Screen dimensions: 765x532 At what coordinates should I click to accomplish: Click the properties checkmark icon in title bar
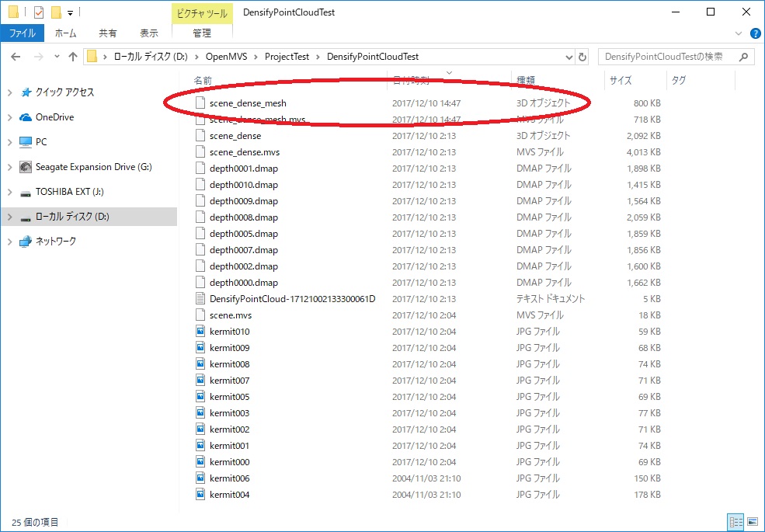pos(39,12)
